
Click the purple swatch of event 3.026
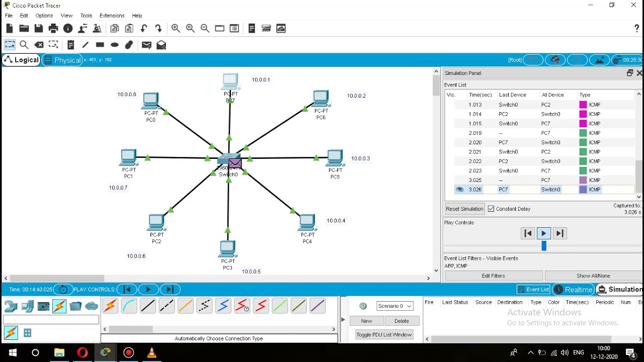click(x=583, y=190)
